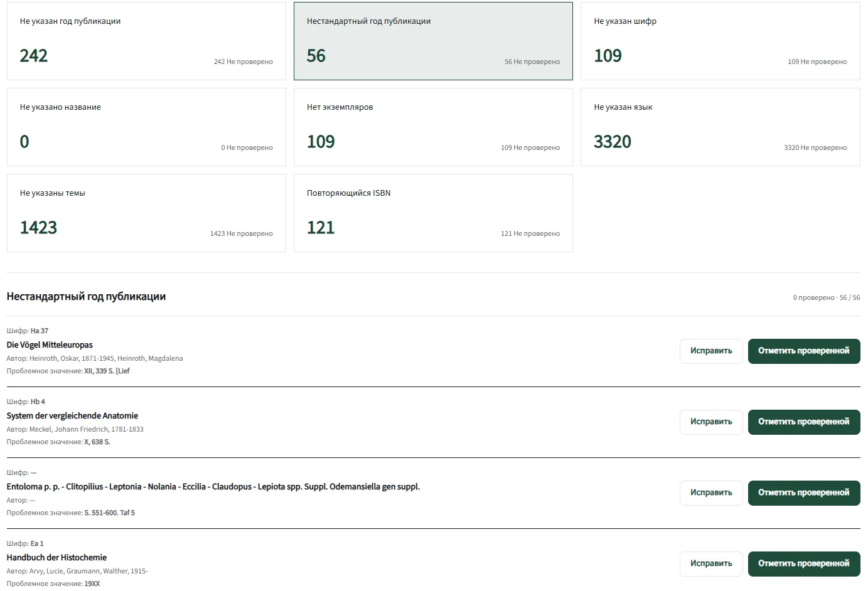
Task: Select the 'Не указаны темы' card
Action: (146, 213)
